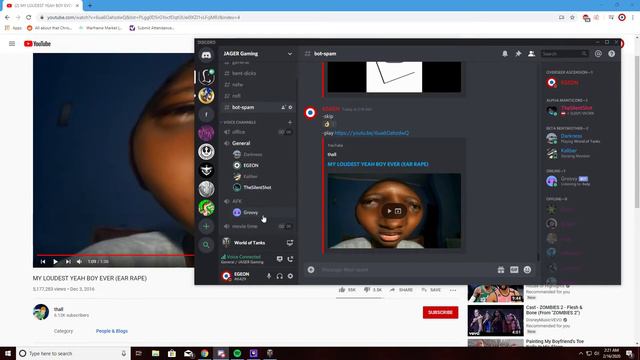Toggle bot-spam notification bell

505,53
